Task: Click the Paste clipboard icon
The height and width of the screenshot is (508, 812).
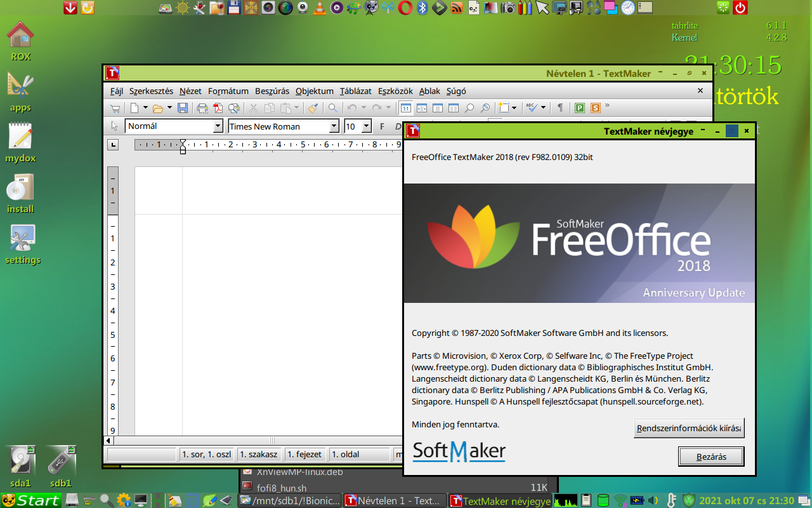Action: [285, 108]
